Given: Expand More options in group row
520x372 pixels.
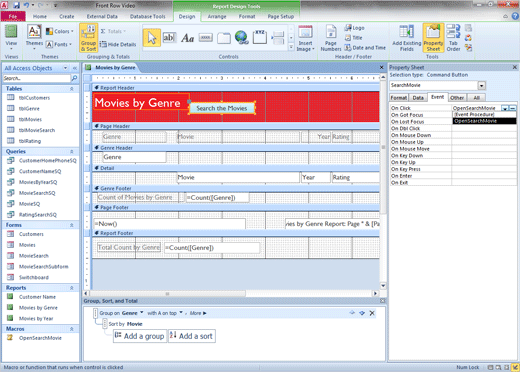Looking at the screenshot, I should click(x=198, y=313).
